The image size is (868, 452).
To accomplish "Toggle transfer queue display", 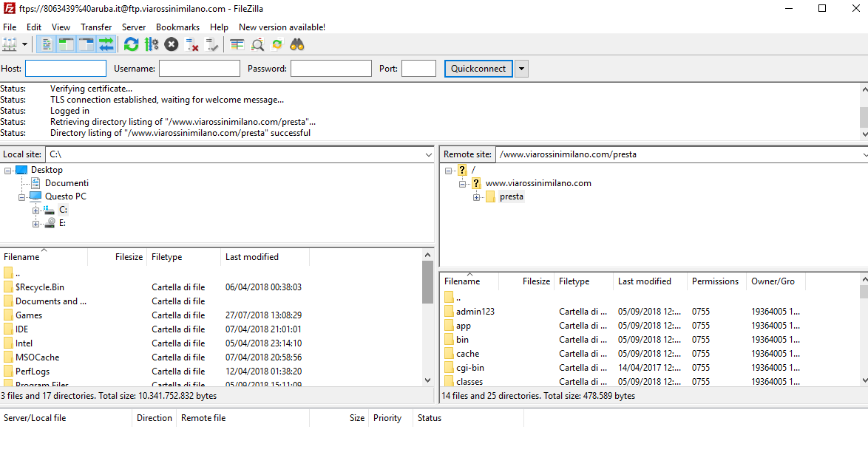I will click(106, 44).
